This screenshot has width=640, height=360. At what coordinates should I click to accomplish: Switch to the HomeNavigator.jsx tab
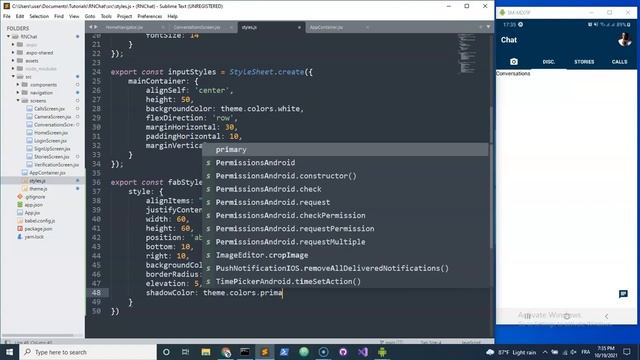point(124,27)
